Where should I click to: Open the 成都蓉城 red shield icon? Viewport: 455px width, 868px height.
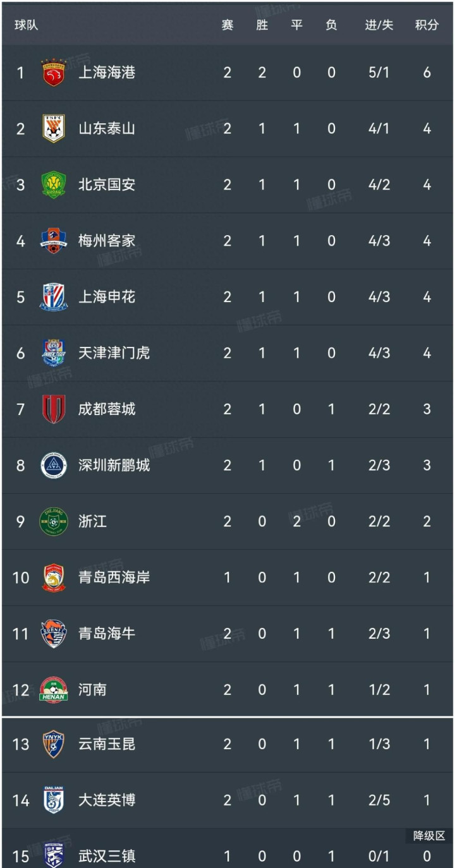point(54,409)
